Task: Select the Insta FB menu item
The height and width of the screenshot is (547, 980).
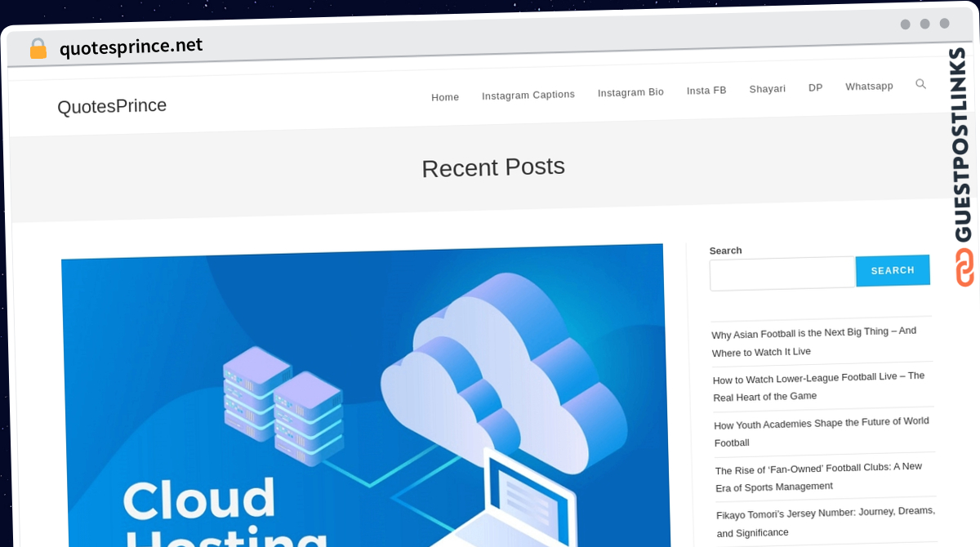Action: click(706, 91)
